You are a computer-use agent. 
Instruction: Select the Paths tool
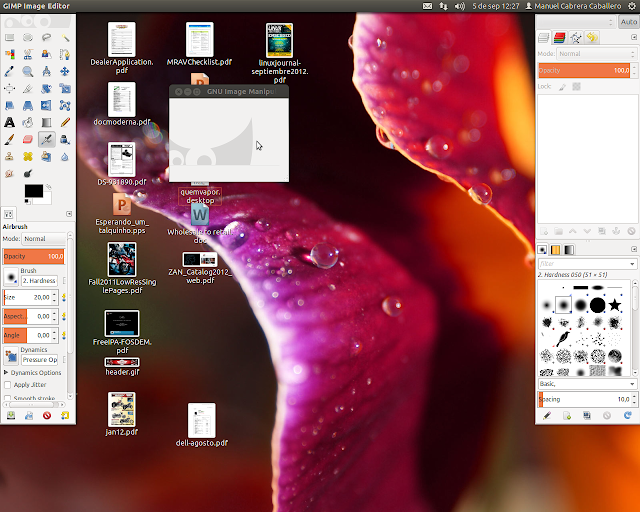tap(65, 54)
